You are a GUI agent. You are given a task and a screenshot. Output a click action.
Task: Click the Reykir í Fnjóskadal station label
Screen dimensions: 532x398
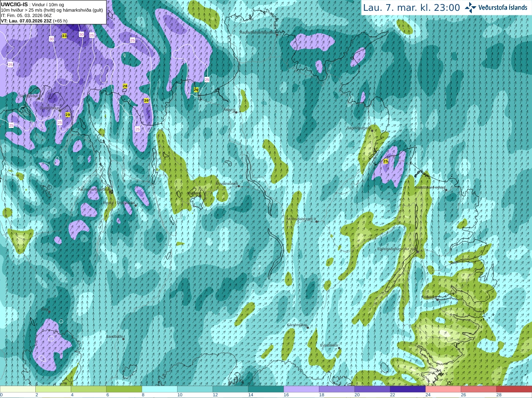(x=119, y=203)
